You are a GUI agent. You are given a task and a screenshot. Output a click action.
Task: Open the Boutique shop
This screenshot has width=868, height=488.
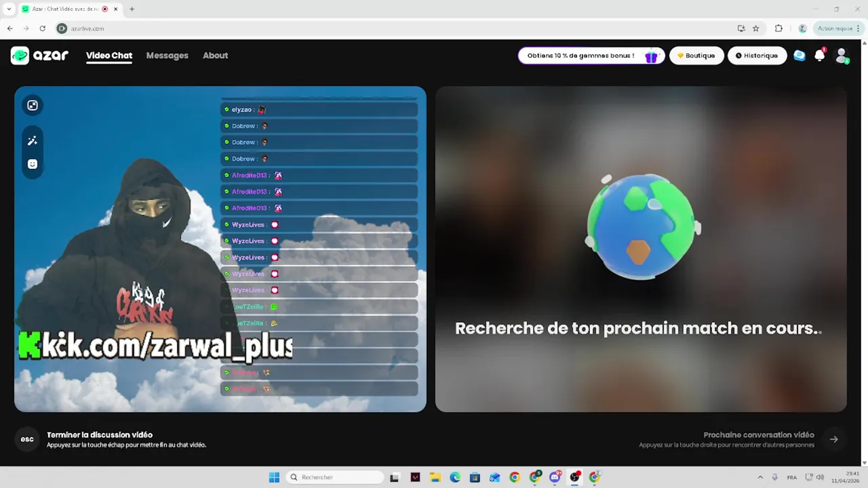(x=696, y=56)
